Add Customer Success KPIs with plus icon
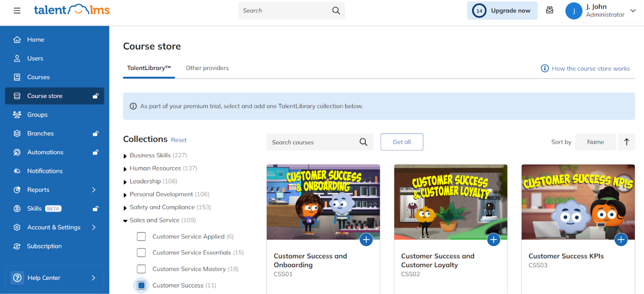This screenshot has width=644, height=294. (621, 240)
